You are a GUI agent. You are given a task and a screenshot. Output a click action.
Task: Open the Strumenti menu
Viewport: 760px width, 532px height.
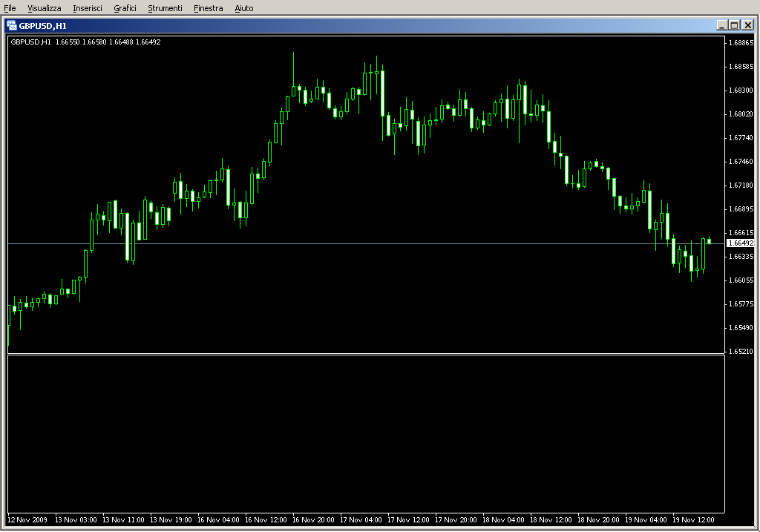pos(165,8)
